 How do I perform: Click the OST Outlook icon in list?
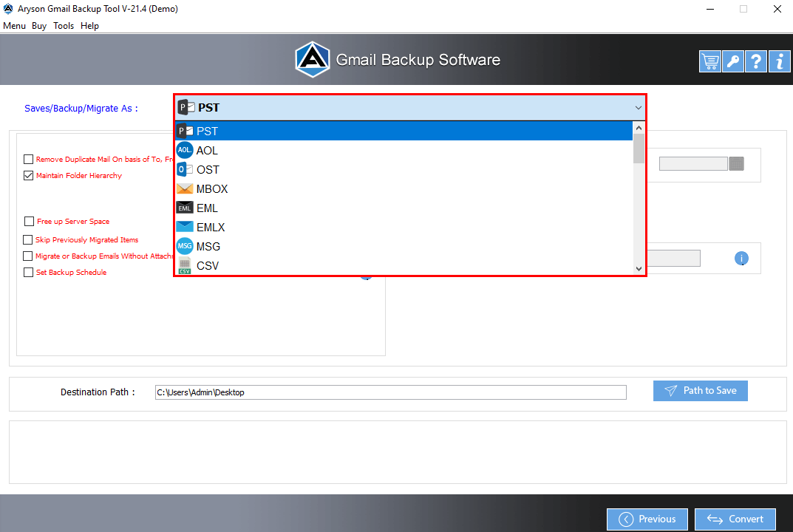click(x=185, y=169)
